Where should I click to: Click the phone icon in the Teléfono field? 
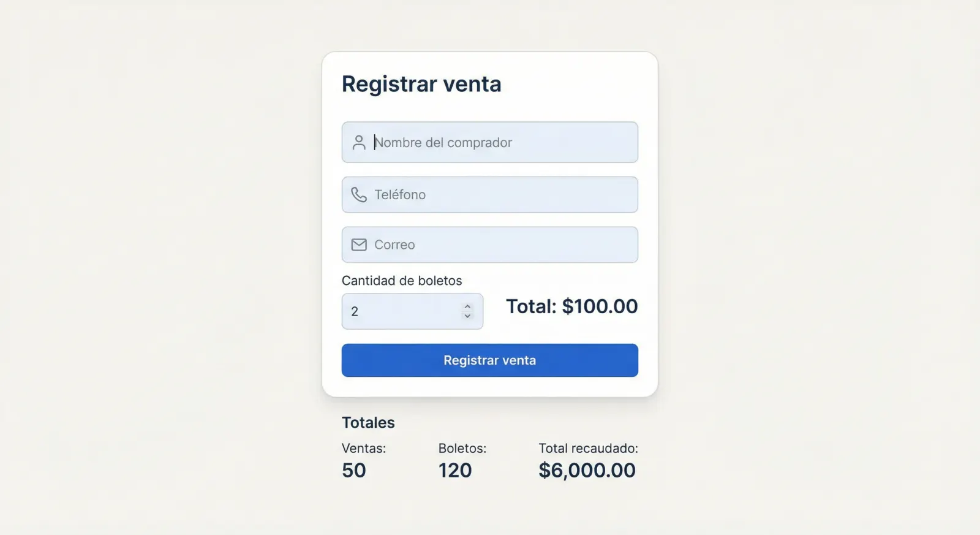[359, 194]
